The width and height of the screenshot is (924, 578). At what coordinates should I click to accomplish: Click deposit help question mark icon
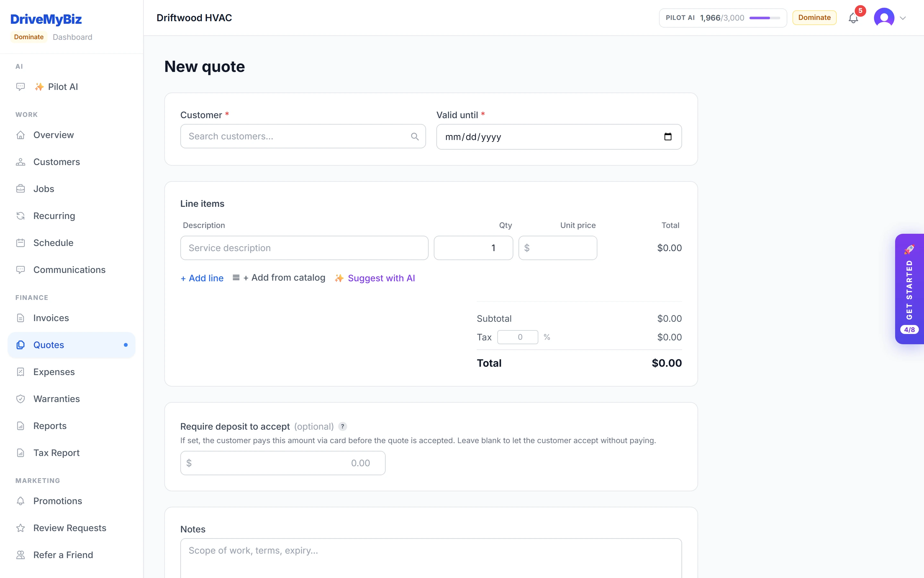click(x=343, y=426)
